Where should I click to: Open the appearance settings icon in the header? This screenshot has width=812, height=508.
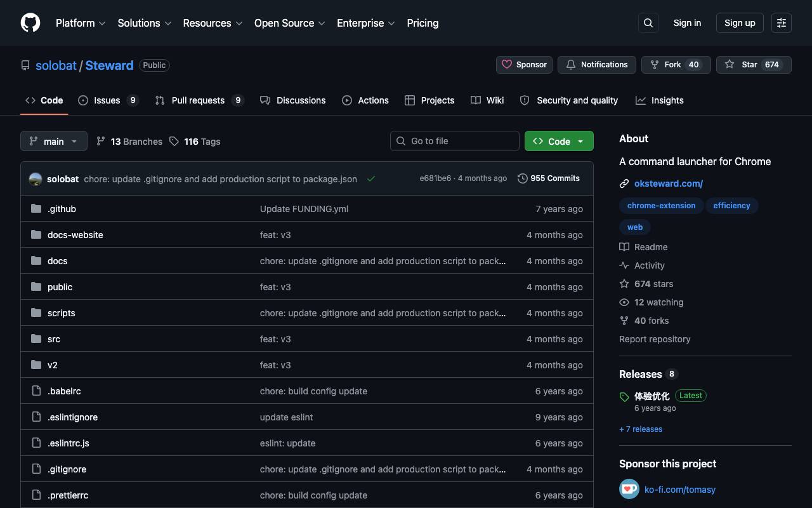(782, 23)
